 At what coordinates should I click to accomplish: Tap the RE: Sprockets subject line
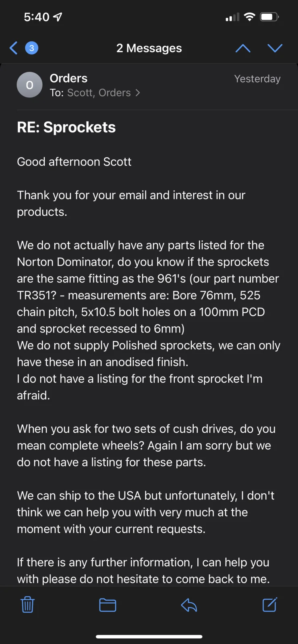click(x=66, y=128)
